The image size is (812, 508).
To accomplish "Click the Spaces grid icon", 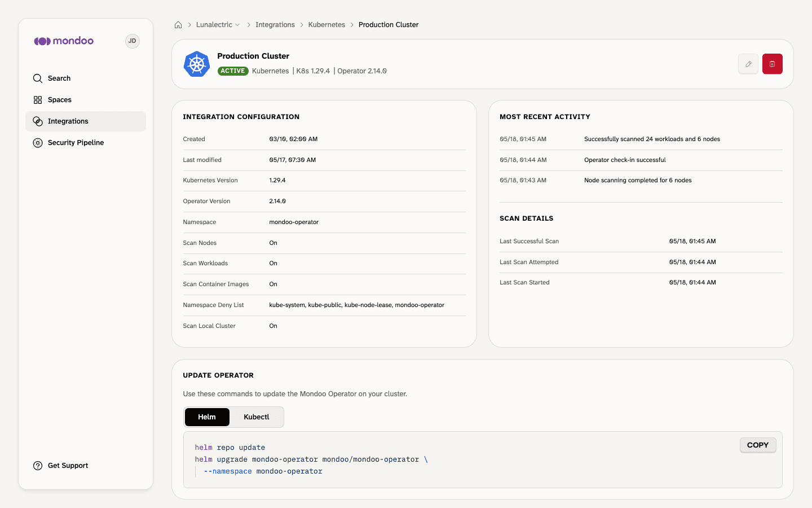I will coord(38,100).
